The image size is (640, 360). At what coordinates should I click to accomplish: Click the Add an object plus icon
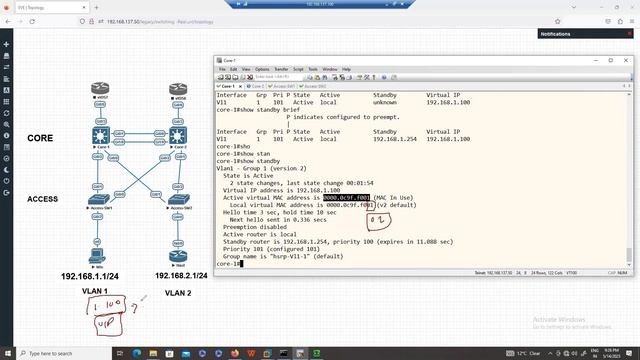(x=6, y=44)
